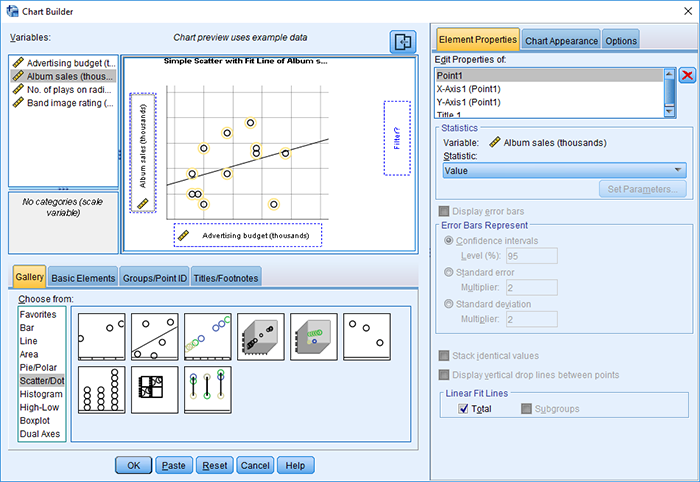
Task: Toggle the Total linear fit line checkbox
Action: (464, 409)
